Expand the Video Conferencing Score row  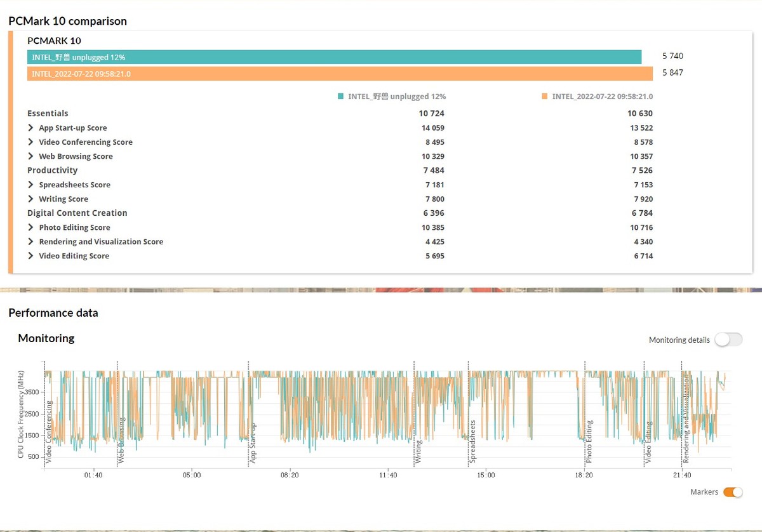click(30, 142)
